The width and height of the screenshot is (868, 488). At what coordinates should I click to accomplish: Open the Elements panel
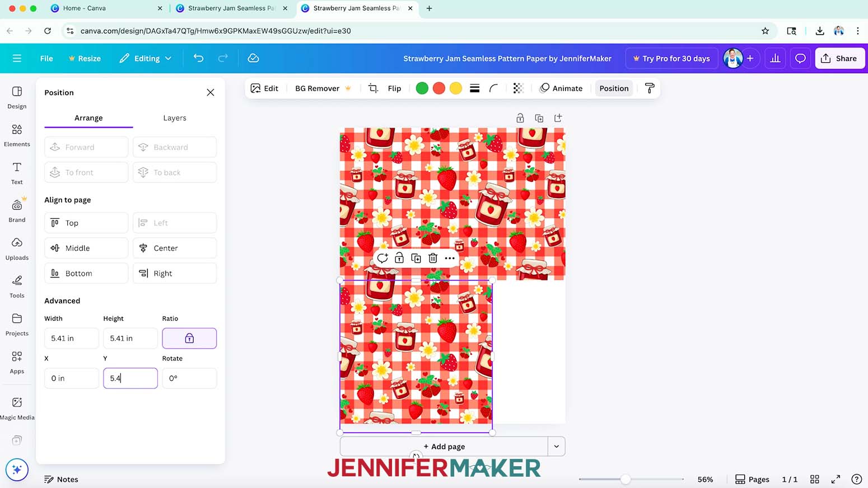tap(17, 135)
